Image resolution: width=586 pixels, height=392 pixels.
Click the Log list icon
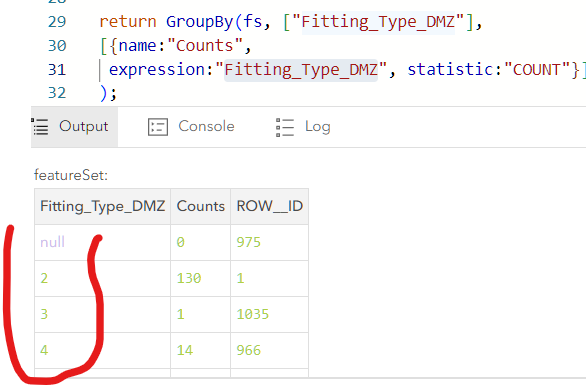[285, 127]
